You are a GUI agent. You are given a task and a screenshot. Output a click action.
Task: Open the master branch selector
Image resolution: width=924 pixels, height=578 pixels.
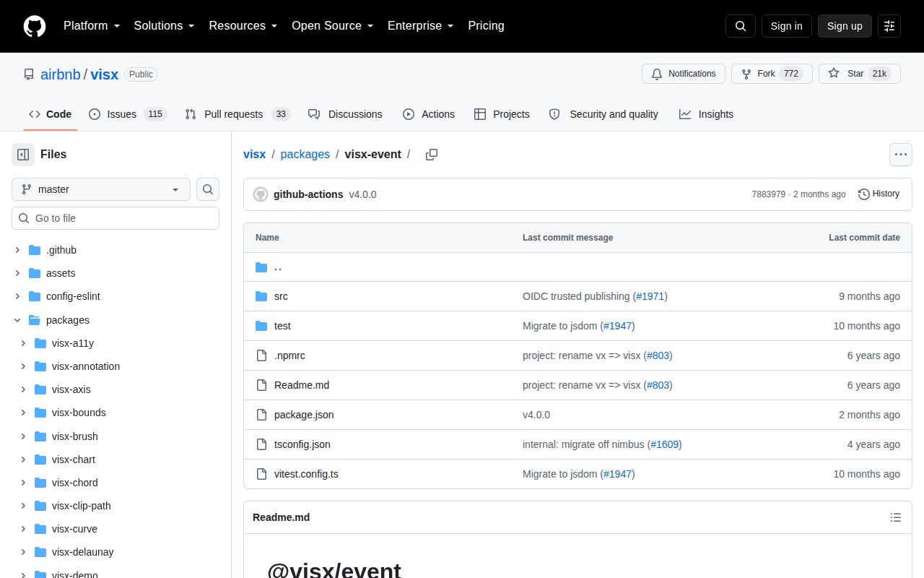pyautogui.click(x=101, y=189)
